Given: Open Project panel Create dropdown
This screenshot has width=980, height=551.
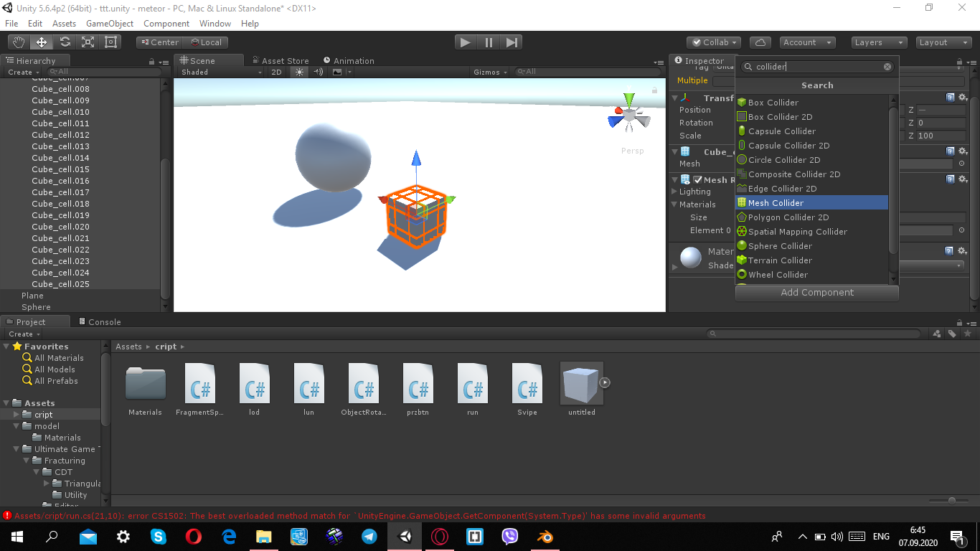Looking at the screenshot, I should [24, 334].
